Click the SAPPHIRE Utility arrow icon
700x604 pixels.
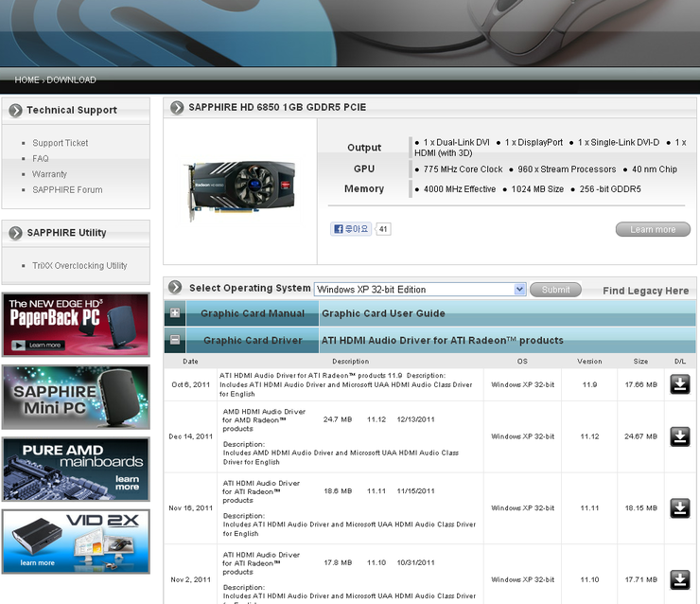coord(16,233)
